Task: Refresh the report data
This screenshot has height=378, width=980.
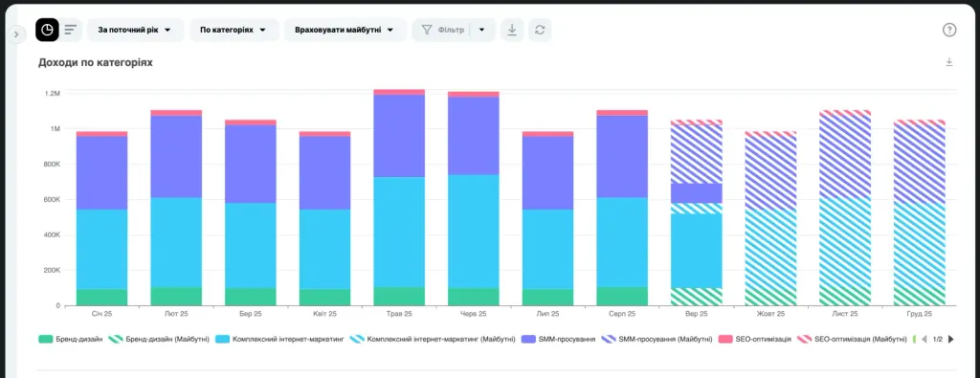Action: 540,30
